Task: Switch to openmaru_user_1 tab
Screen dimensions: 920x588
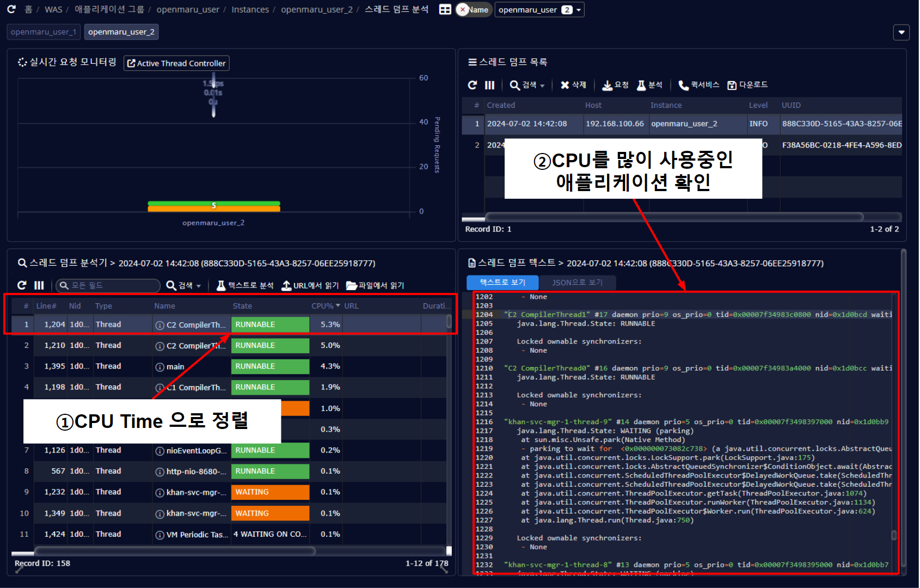Action: pos(44,32)
